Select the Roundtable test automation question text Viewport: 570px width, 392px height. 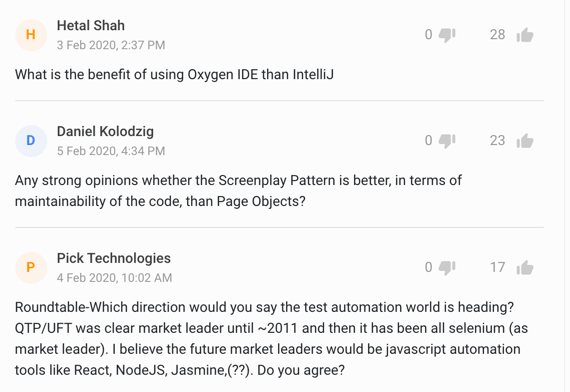271,339
